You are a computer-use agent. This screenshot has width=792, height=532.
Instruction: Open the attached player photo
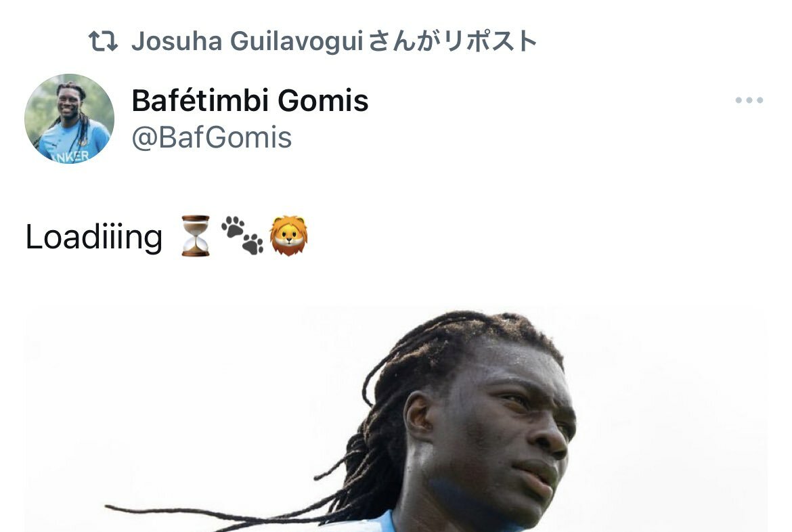tap(396, 418)
